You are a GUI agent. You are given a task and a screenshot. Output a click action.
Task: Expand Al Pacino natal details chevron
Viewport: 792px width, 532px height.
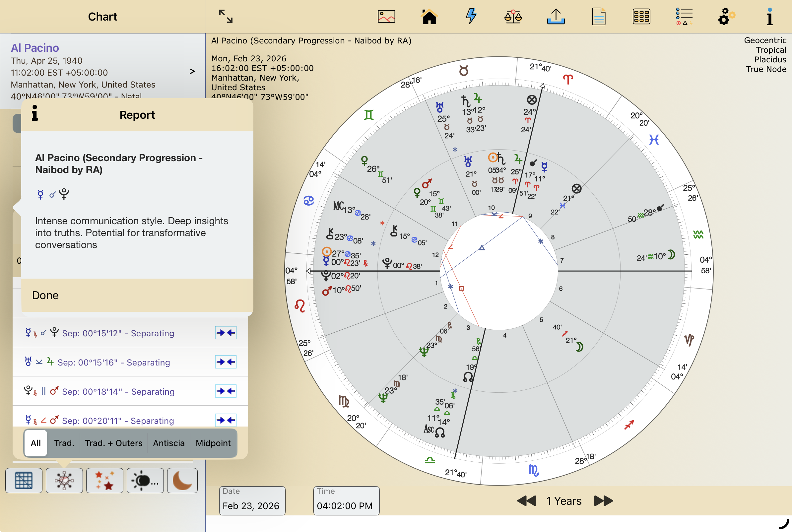tap(192, 71)
